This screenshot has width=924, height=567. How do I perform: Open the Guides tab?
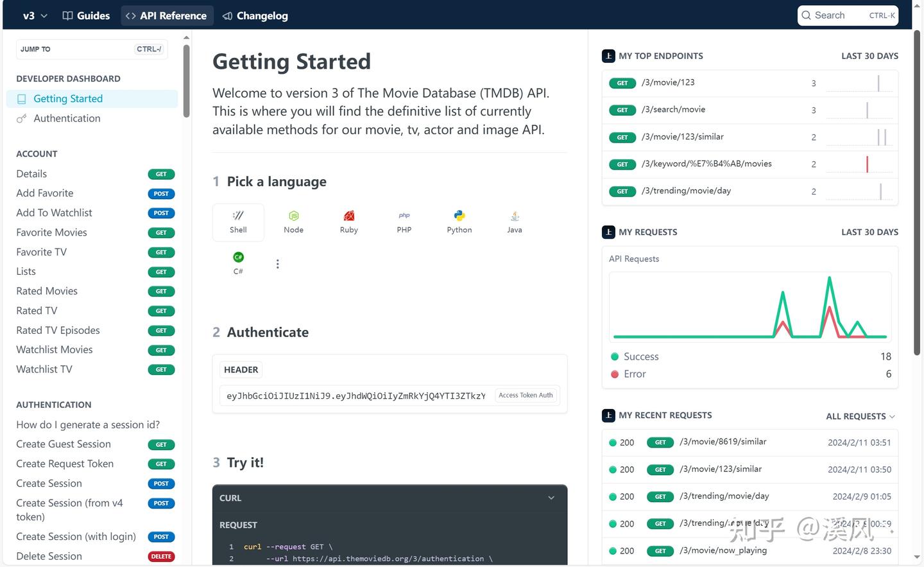pos(86,15)
